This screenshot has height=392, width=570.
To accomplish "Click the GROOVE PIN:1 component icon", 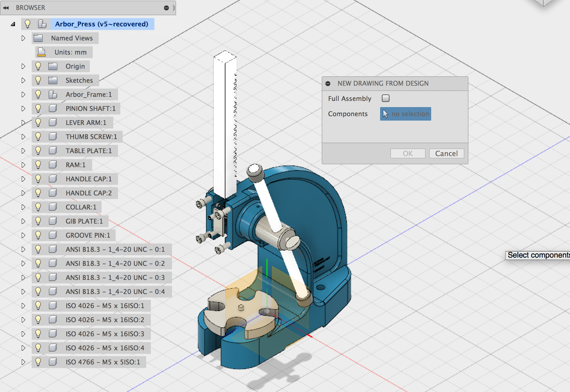I will 53,235.
